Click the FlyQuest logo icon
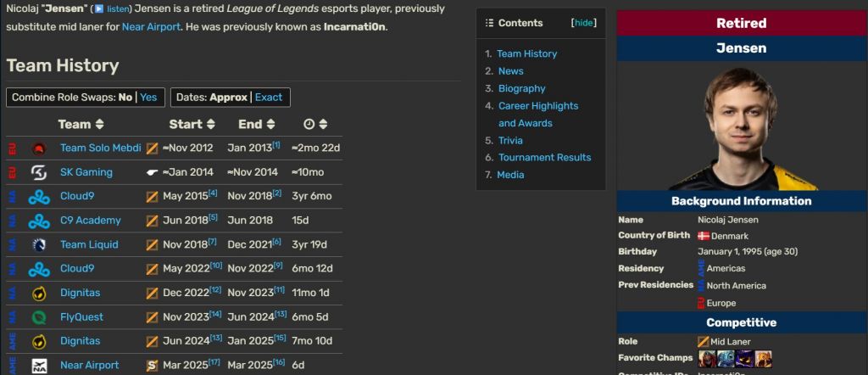Viewport: 868px width, 375px height. tap(38, 317)
